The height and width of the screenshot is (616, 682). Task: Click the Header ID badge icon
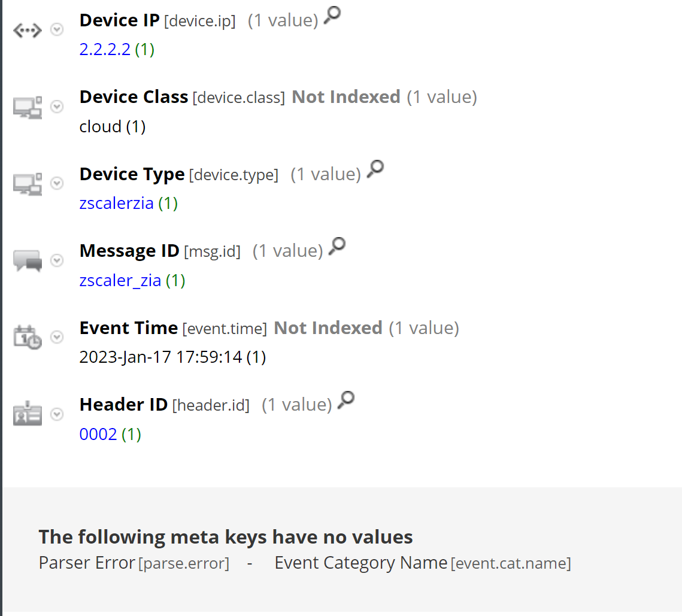click(28, 414)
